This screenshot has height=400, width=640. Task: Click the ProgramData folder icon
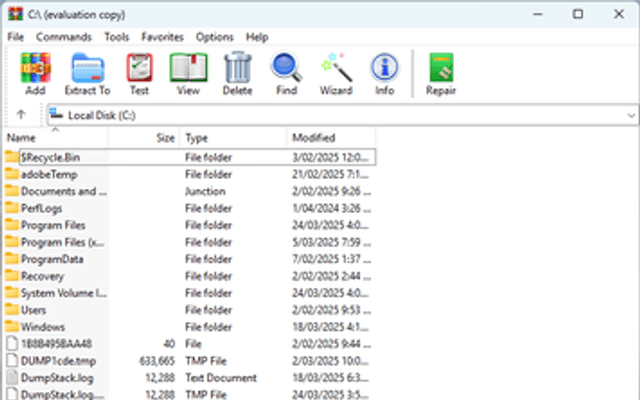click(x=12, y=258)
